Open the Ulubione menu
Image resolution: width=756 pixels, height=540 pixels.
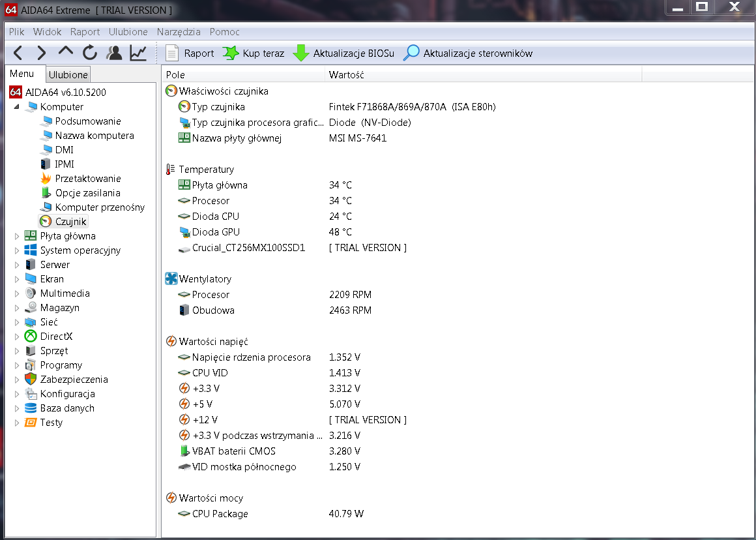coord(128,32)
